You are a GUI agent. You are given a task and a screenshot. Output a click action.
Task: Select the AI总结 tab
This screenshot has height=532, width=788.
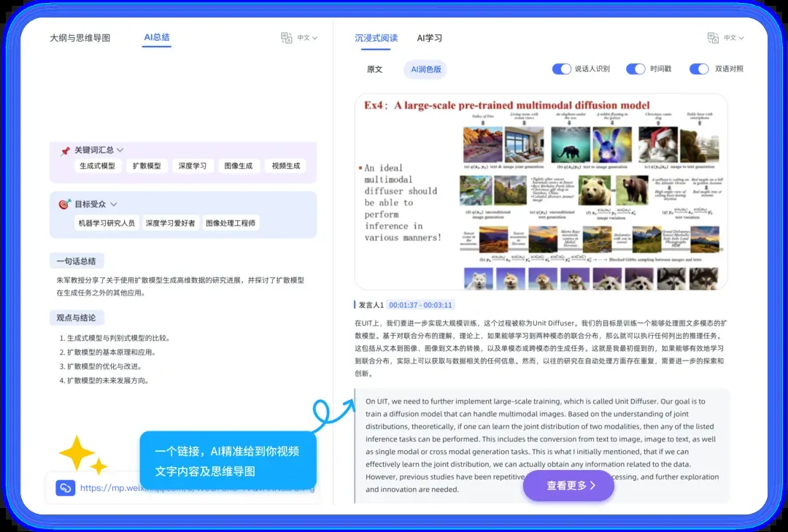point(157,37)
